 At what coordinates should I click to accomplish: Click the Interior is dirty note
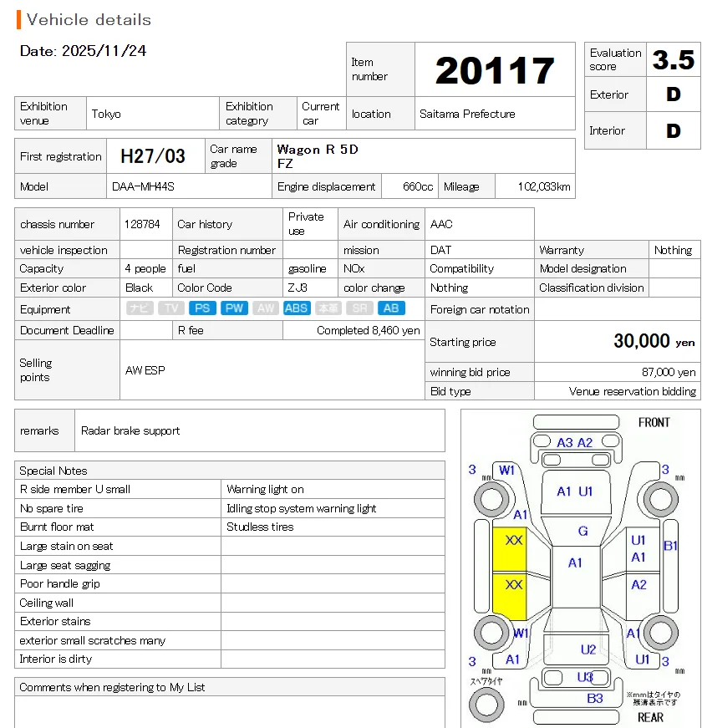click(x=56, y=659)
